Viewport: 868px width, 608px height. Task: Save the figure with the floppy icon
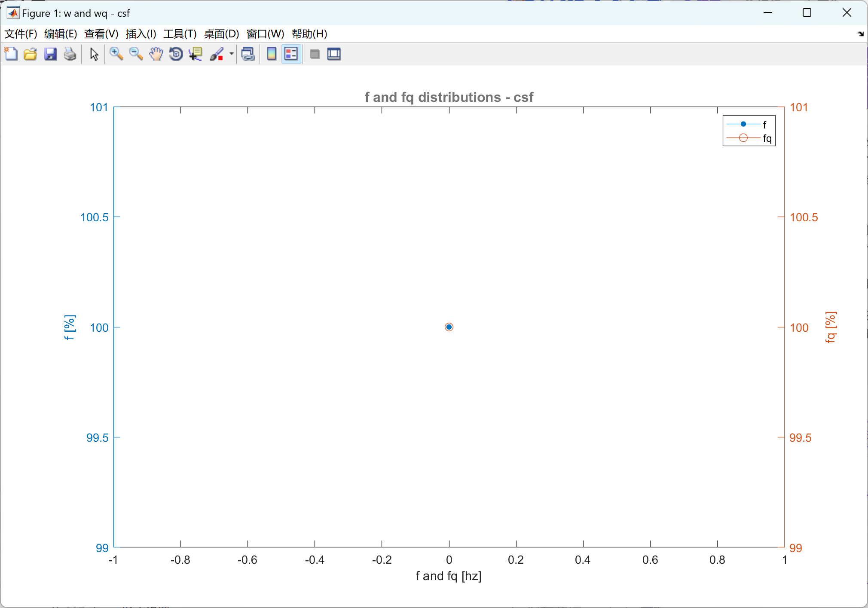point(50,54)
